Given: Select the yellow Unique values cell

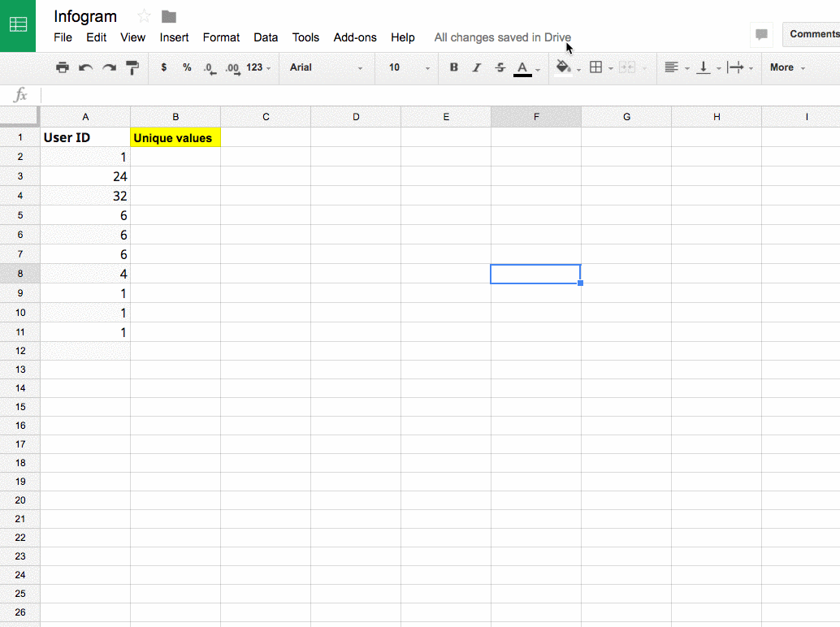Looking at the screenshot, I should [175, 138].
